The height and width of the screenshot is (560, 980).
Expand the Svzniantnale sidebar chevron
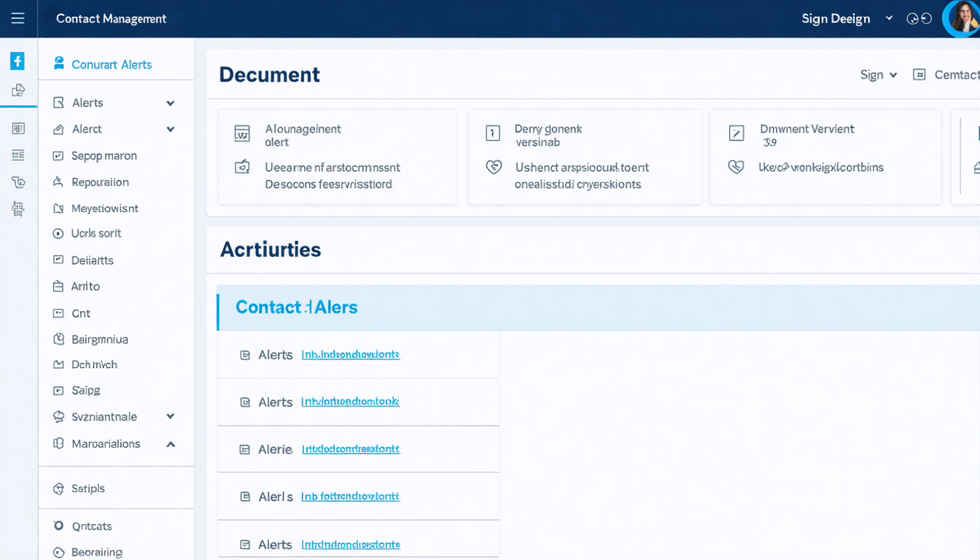(x=171, y=417)
